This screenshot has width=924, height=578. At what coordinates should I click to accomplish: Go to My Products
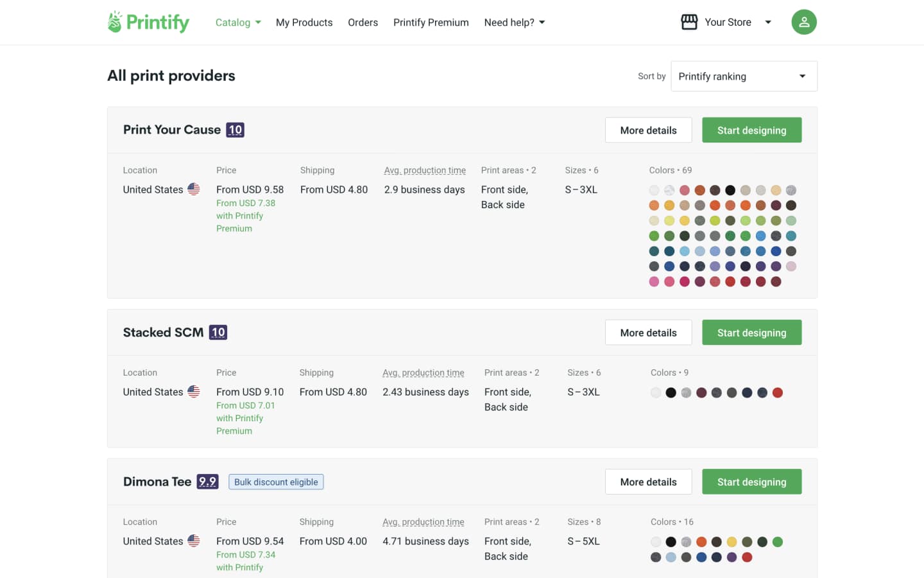(304, 22)
